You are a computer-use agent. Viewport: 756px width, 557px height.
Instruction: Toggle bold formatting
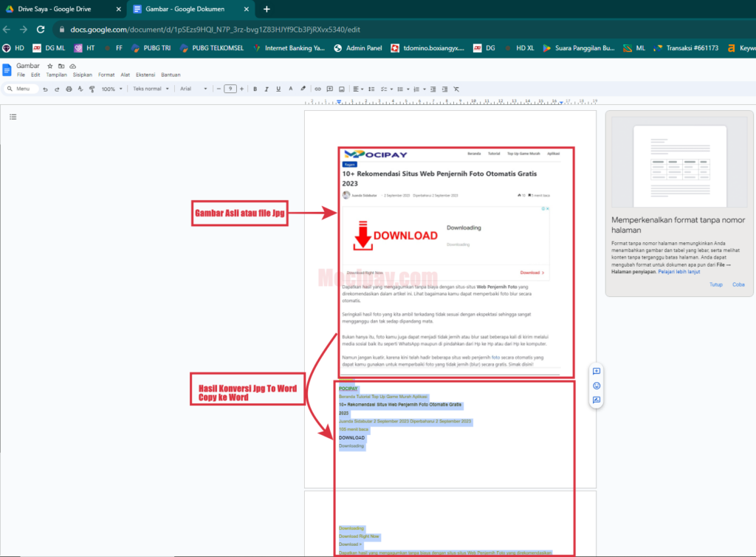tap(255, 89)
